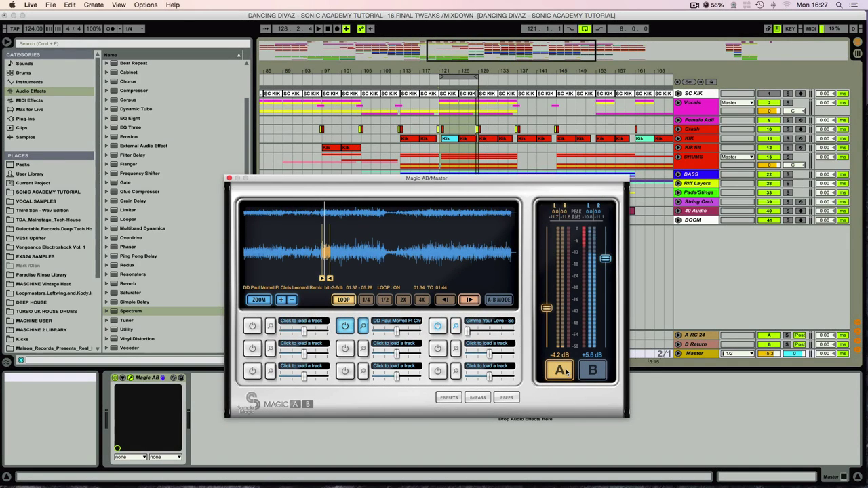
Task: Click power icon for Gimme Your Love track
Action: (x=437, y=326)
